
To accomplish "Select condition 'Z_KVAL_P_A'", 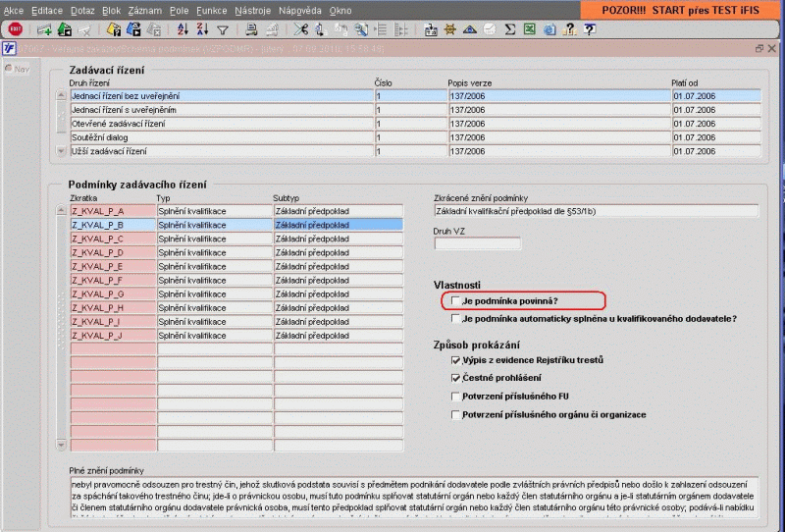I will [113, 211].
